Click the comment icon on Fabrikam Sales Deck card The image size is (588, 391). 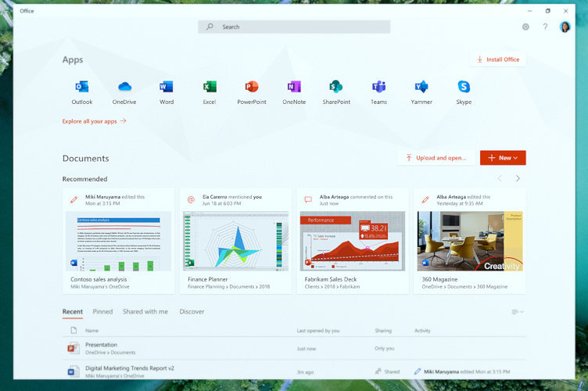tap(308, 200)
